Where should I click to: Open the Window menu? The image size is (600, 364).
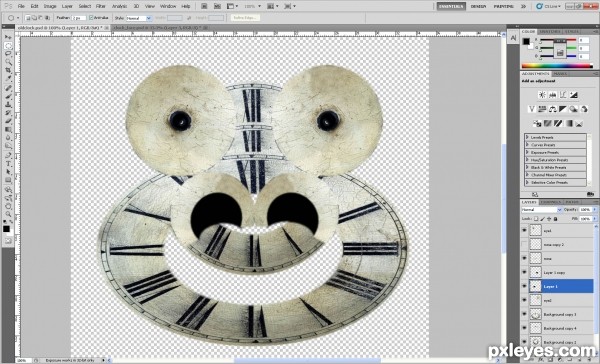point(168,6)
